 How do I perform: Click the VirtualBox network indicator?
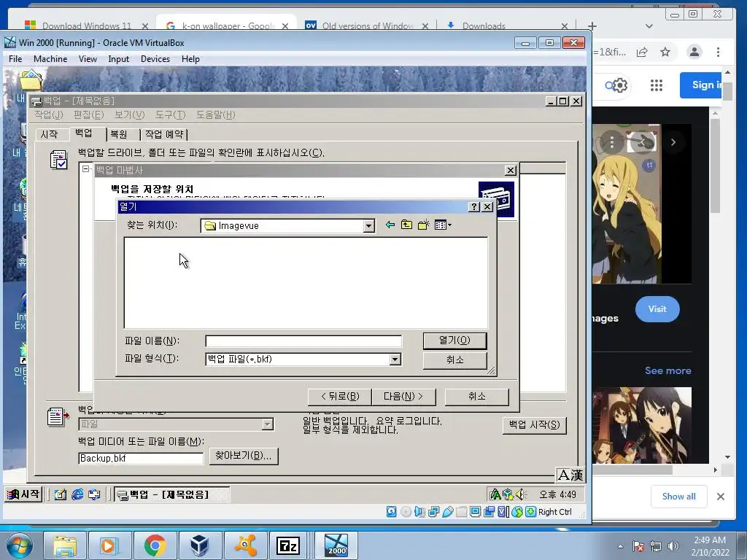click(433, 512)
